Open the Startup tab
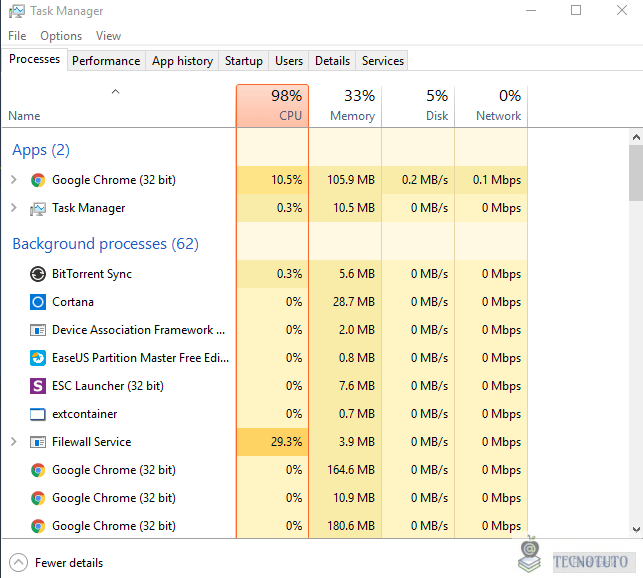 coord(244,61)
